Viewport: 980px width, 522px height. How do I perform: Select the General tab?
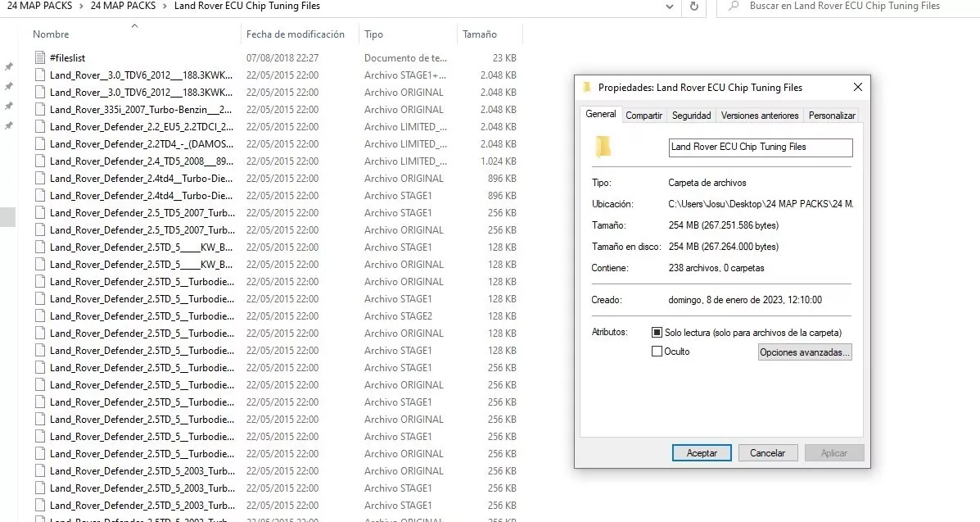[601, 114]
